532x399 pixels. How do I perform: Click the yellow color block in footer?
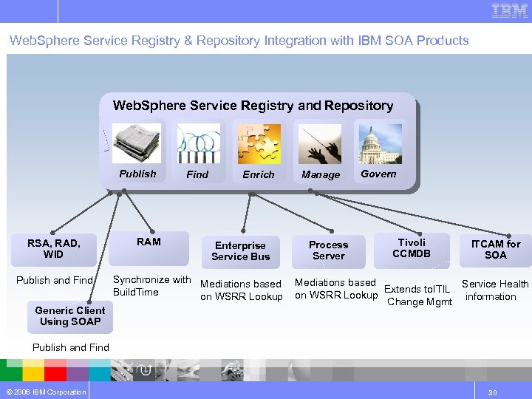pyautogui.click(x=33, y=370)
